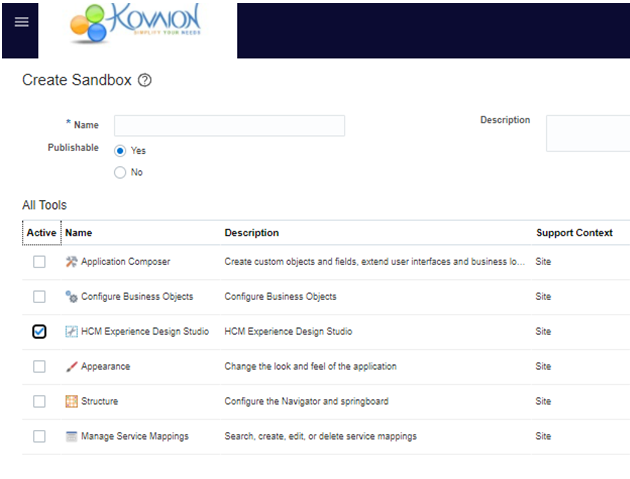This screenshot has width=630, height=479.
Task: Click 'Configure the Navigator and springboard' description
Action: 306,401
